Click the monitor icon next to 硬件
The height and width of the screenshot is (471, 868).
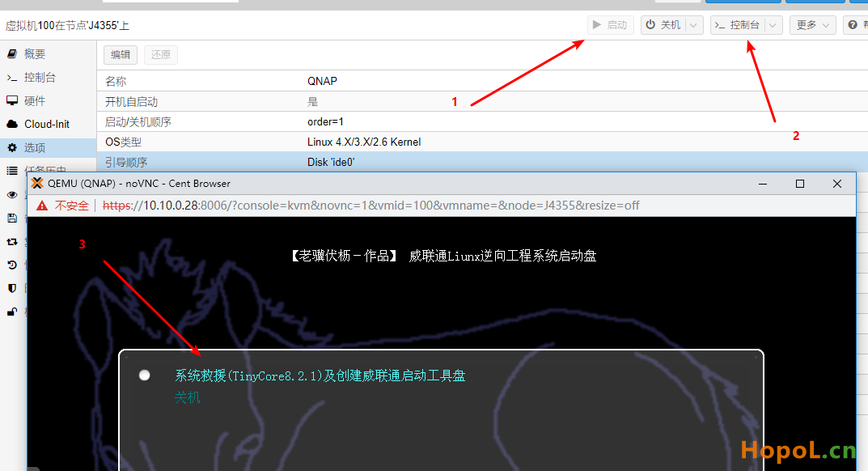11,101
